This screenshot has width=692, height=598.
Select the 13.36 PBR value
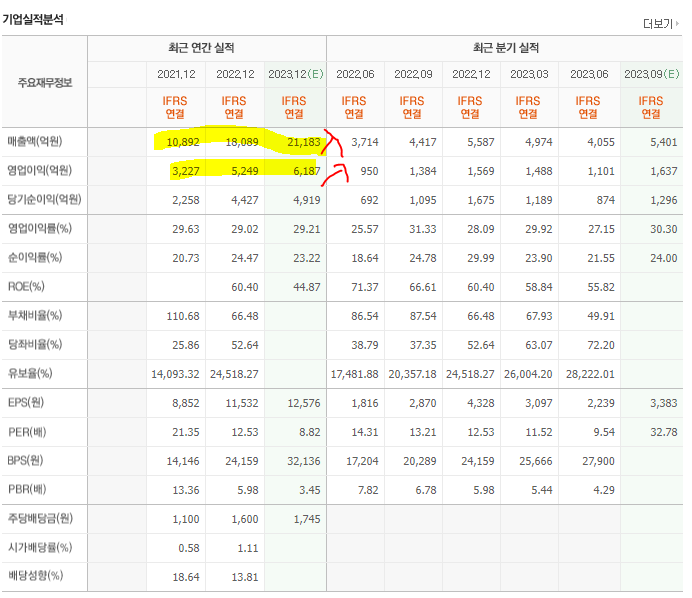click(186, 490)
